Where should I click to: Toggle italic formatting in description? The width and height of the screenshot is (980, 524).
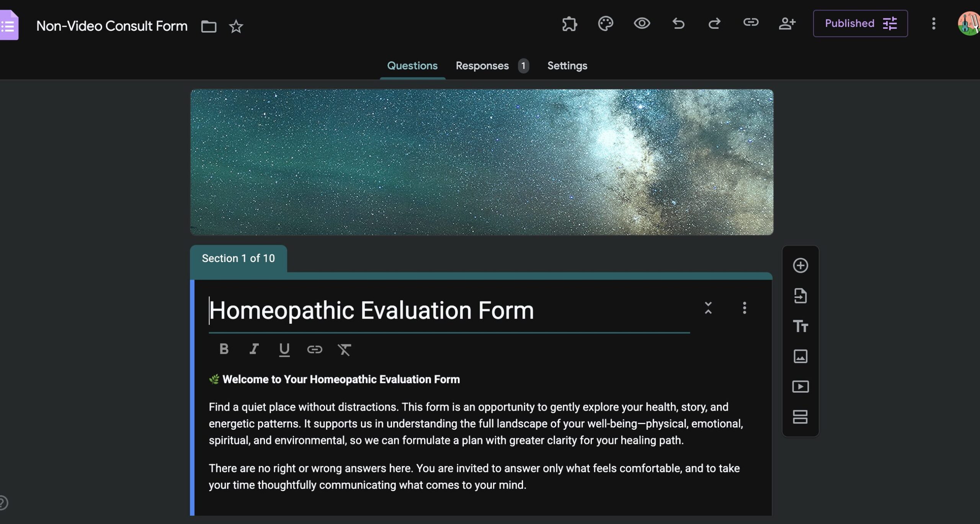tap(254, 349)
